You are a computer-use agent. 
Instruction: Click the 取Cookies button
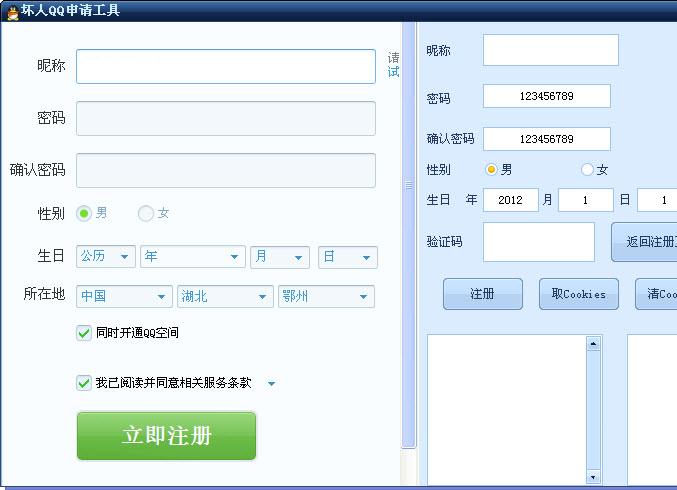[x=579, y=294]
